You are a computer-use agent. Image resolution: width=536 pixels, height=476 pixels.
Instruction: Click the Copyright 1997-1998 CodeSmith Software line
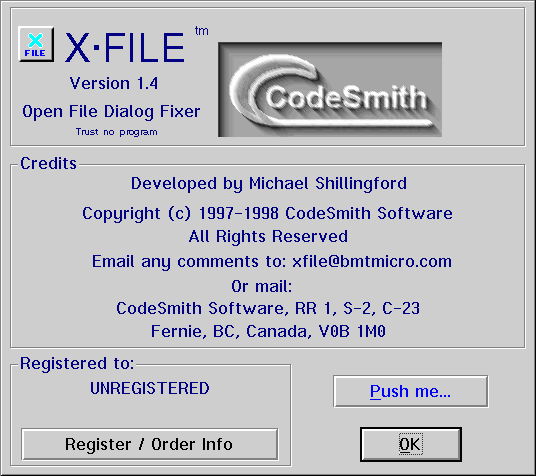coord(267,214)
